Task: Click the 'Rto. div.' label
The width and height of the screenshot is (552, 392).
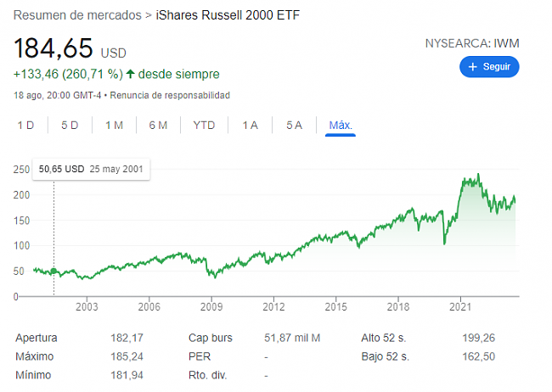Action: (x=207, y=375)
